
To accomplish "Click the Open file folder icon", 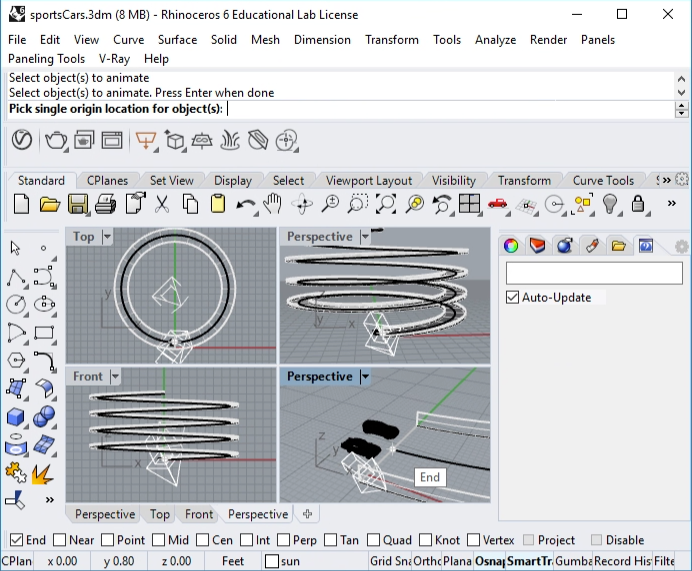I will [x=49, y=204].
